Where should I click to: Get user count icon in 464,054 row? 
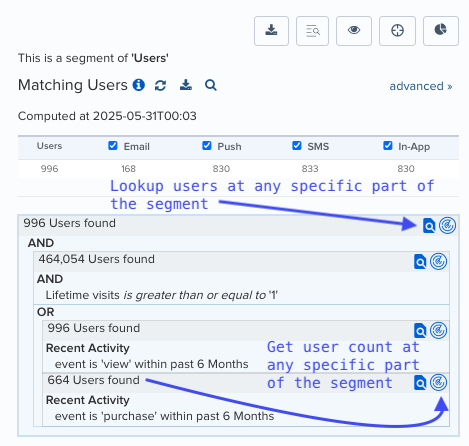pos(438,262)
